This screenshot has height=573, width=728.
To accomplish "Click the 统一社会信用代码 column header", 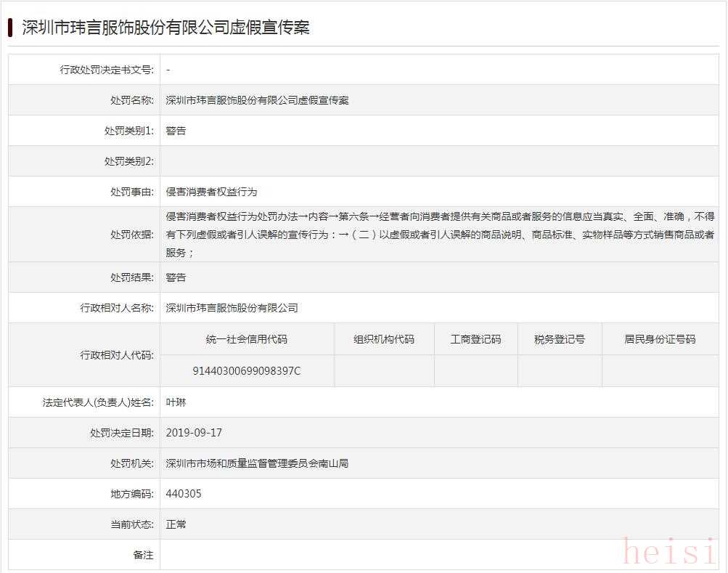I will tap(247, 339).
